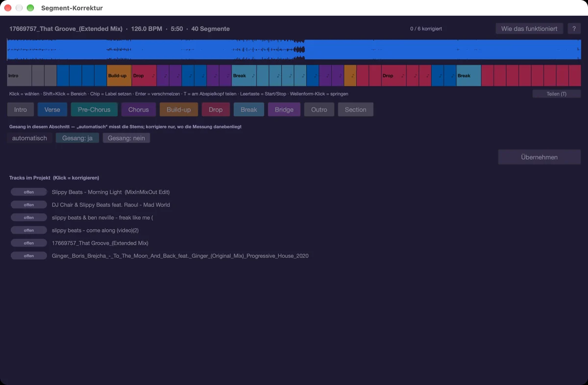Image resolution: width=588 pixels, height=385 pixels.
Task: Set vocals to automatisch
Action: click(29, 138)
